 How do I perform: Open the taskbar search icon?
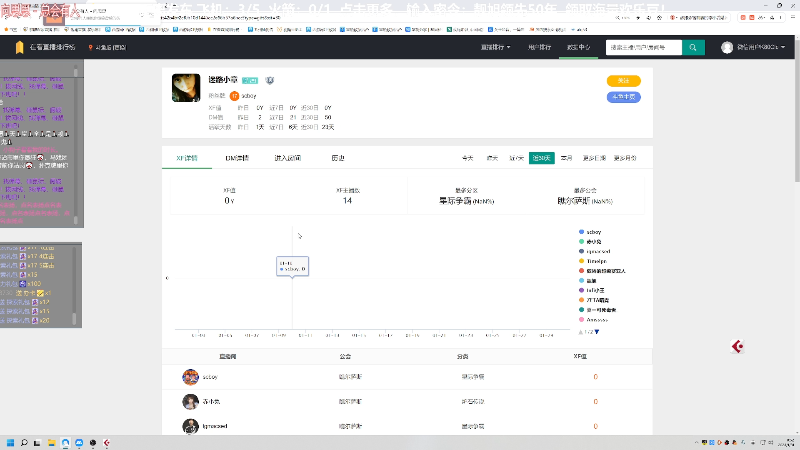24,443
